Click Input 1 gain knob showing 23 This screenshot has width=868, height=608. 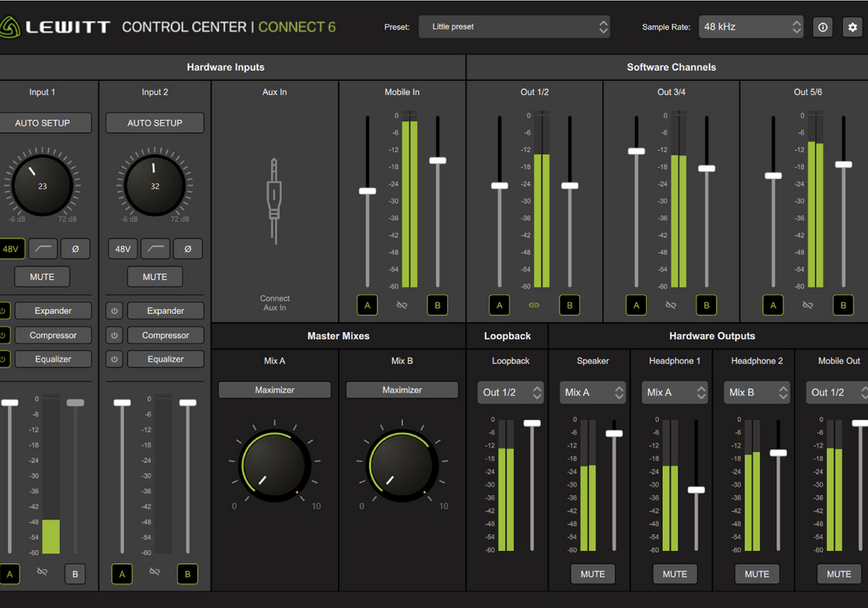pos(42,186)
